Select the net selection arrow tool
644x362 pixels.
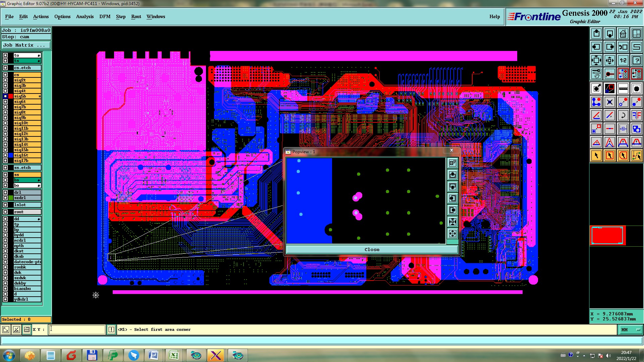pos(636,156)
